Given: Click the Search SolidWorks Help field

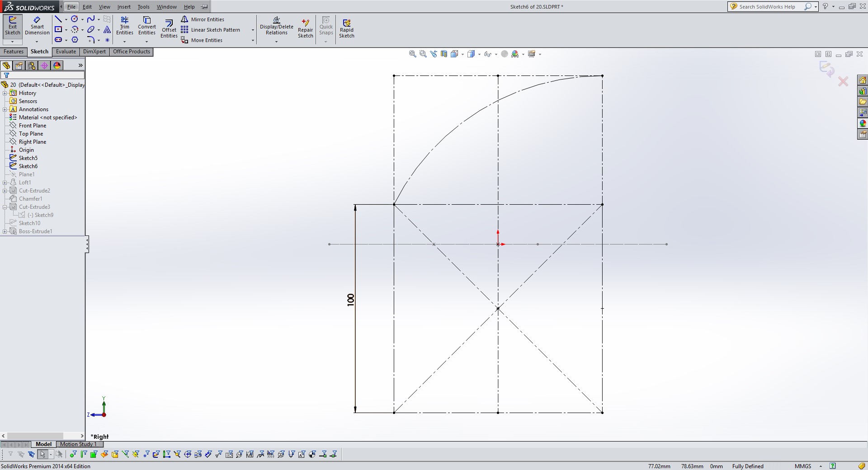Looking at the screenshot, I should click(767, 7).
